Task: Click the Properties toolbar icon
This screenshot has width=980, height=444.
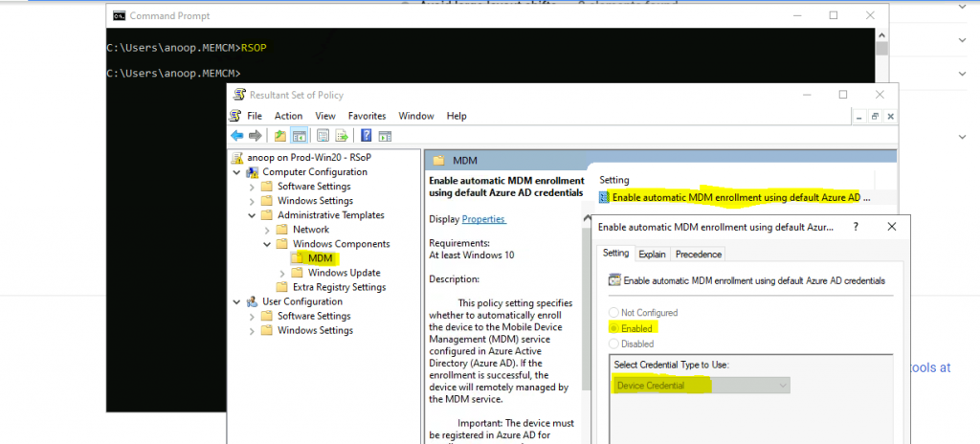Action: click(x=323, y=136)
